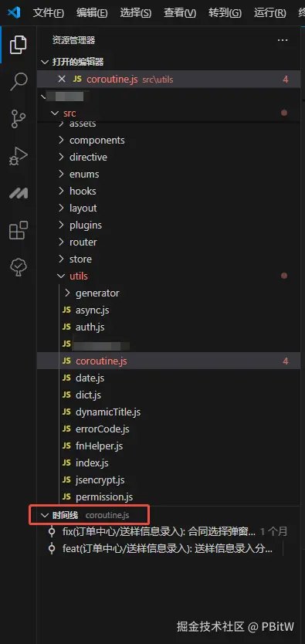Open the Explorer more actions ellipsis
Viewport: 305px width, 644px height.
point(283,40)
